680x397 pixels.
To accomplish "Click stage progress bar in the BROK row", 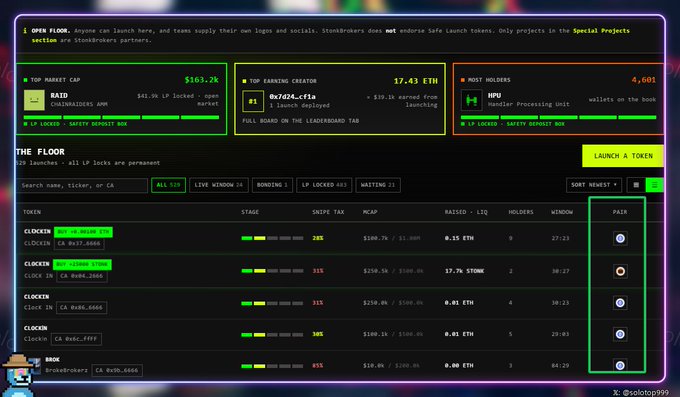I will (272, 366).
